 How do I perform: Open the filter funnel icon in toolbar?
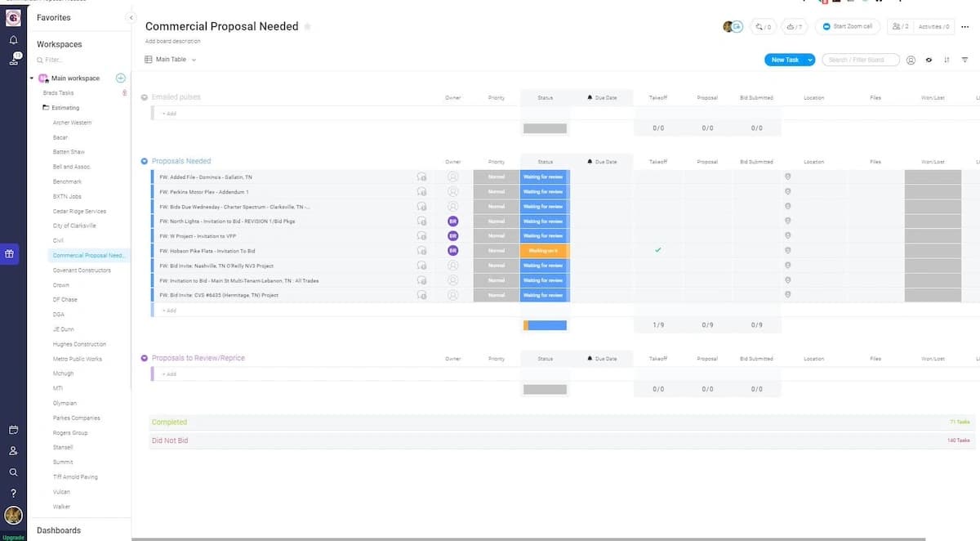[964, 60]
